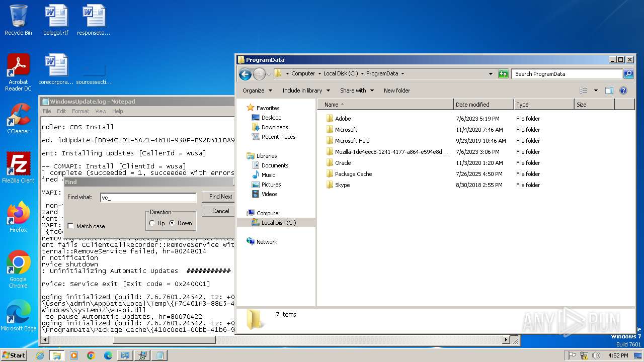Open Internet Explorer from the taskbar
The height and width of the screenshot is (362, 644).
click(40, 355)
